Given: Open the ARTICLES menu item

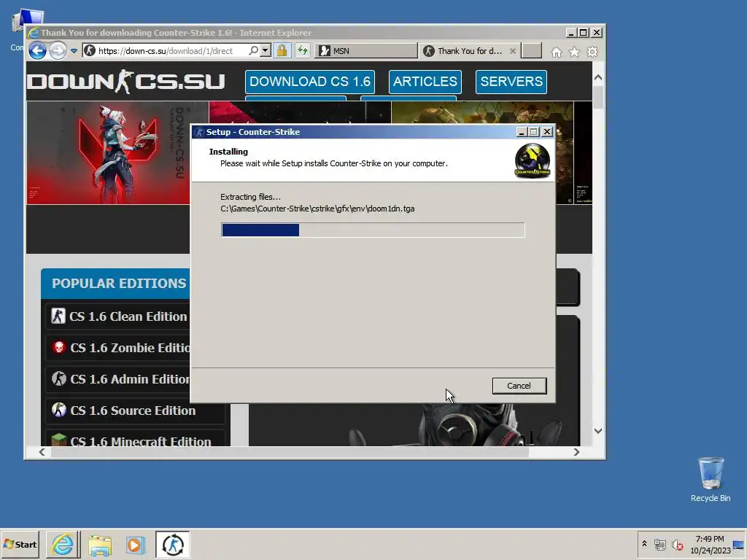Looking at the screenshot, I should pyautogui.click(x=425, y=82).
